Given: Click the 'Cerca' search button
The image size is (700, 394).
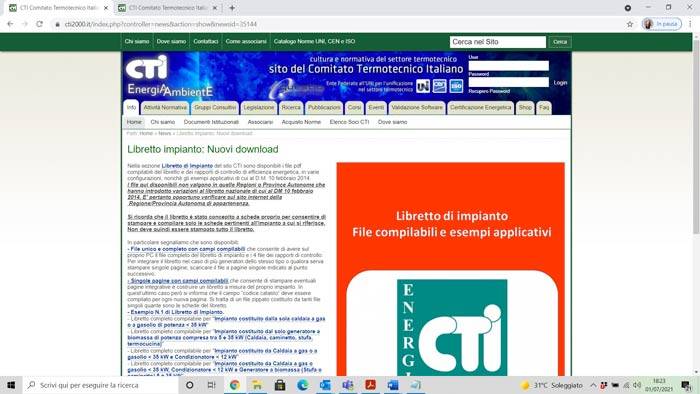Looking at the screenshot, I should (560, 42).
